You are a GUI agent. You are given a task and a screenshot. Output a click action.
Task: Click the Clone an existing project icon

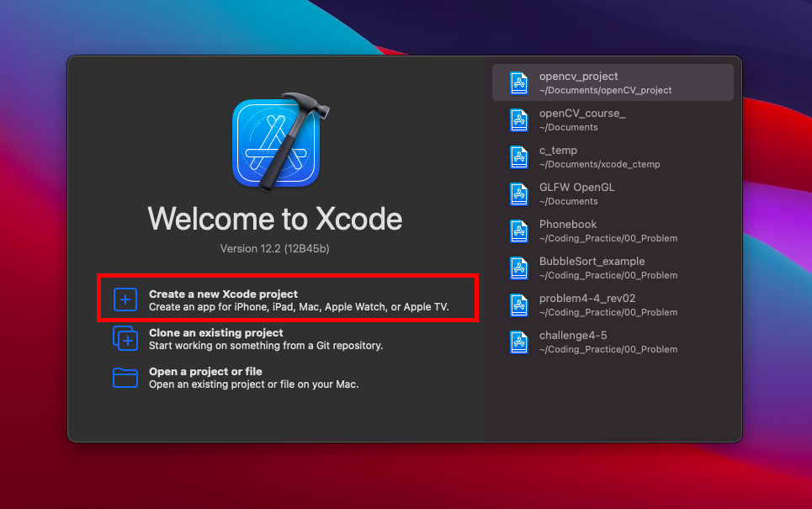[125, 338]
